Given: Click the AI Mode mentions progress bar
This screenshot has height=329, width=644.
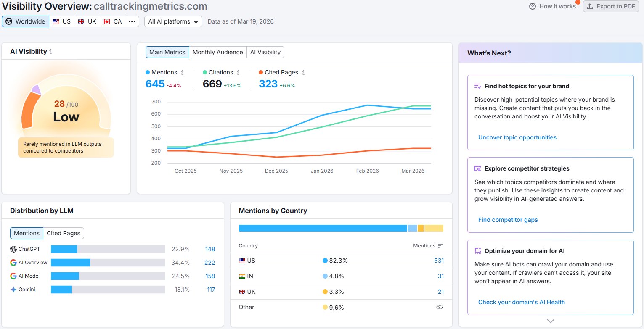Looking at the screenshot, I should pyautogui.click(x=108, y=276).
